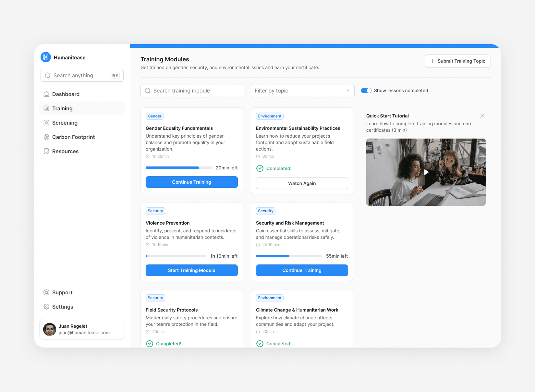
Task: Click Environment tag on Climate Change card
Action: coord(270,298)
